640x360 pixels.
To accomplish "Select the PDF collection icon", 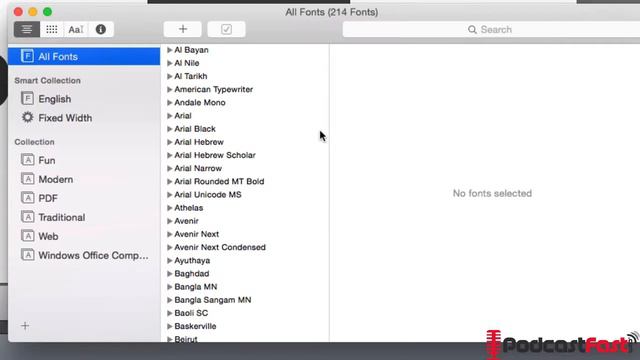I will [27, 198].
